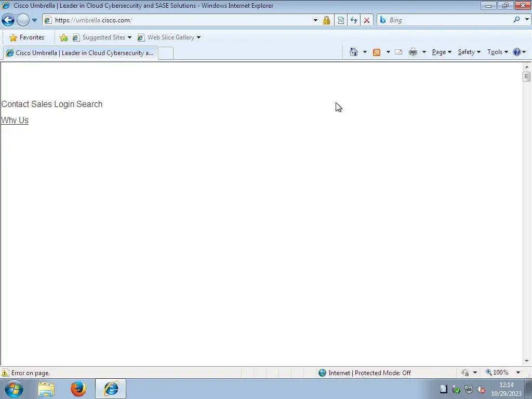This screenshot has width=532, height=399.
Task: Expand Web Slice Gallery dropdown arrow
Action: pyautogui.click(x=199, y=37)
